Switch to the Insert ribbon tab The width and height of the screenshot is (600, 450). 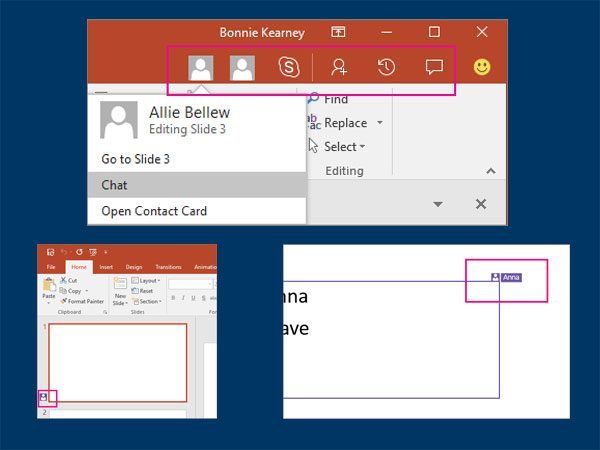click(x=105, y=267)
